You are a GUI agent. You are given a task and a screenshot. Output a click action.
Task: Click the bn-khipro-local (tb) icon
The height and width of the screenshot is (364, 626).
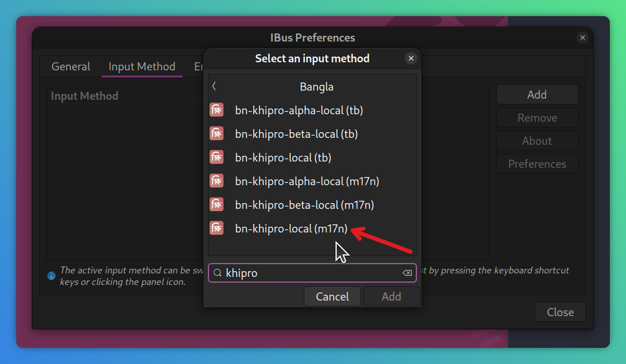pyautogui.click(x=217, y=157)
